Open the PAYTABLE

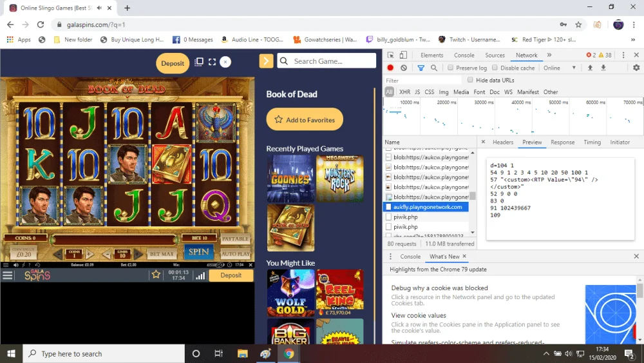pos(235,239)
